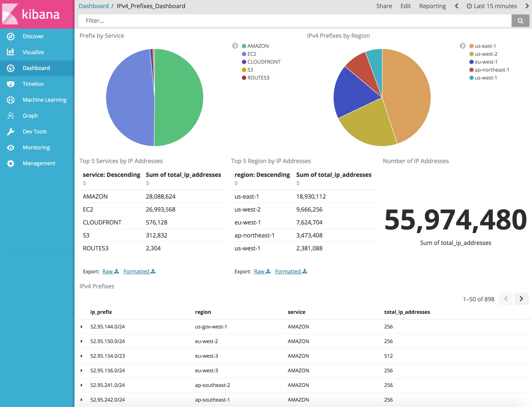This screenshot has width=532, height=407.
Task: Click the CLOUDFRONT legend color dot
Action: pos(244,62)
